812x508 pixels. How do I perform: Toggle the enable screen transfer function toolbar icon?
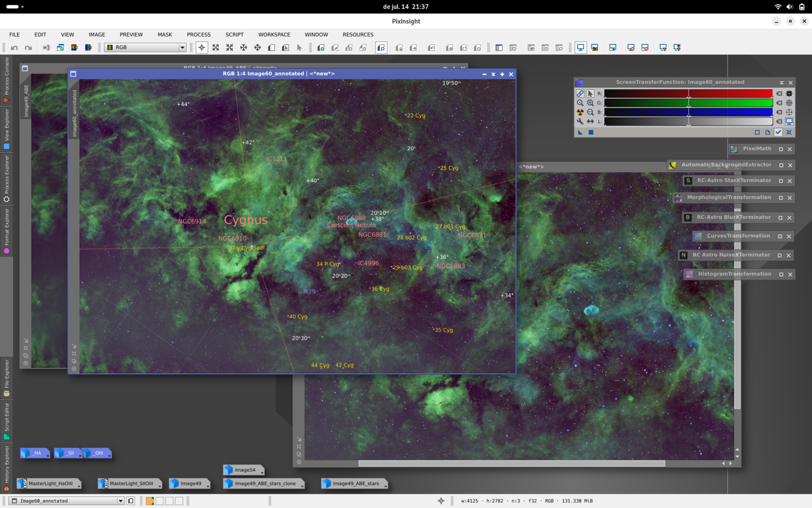(x=580, y=48)
